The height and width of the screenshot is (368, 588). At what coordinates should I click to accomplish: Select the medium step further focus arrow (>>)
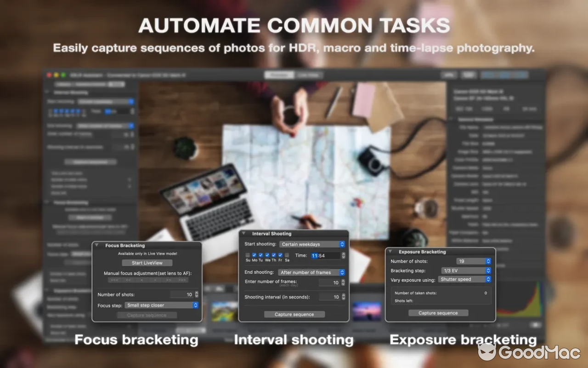tap(168, 280)
